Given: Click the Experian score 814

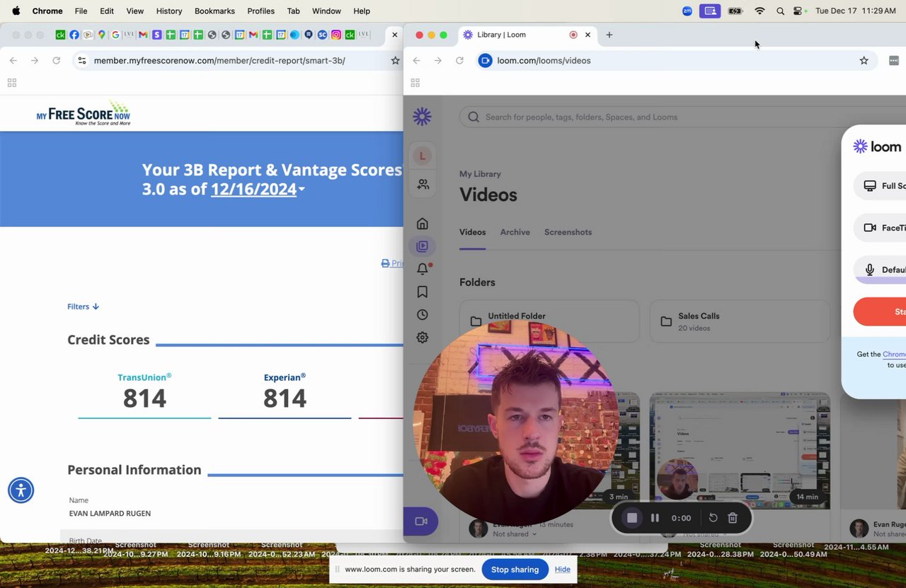Looking at the screenshot, I should pyautogui.click(x=285, y=398).
